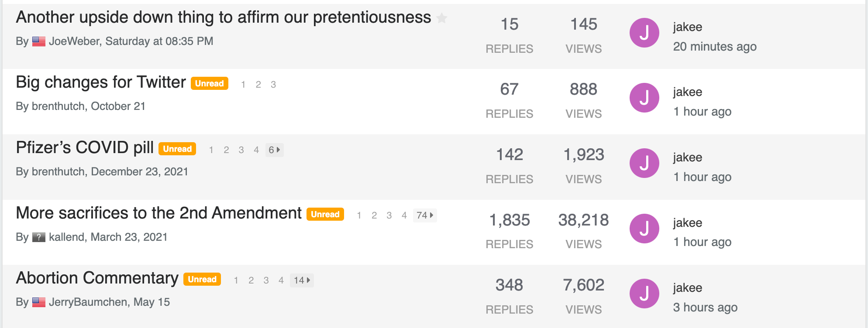Viewport: 868px width, 328px height.
Task: Click the US flag icon beside JerryBaumchen
Action: tap(39, 302)
